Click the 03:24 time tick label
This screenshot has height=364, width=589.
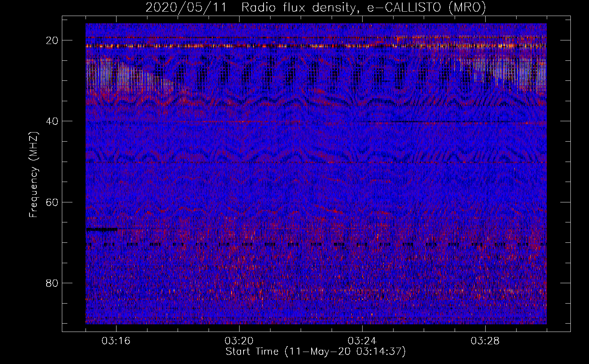click(362, 341)
